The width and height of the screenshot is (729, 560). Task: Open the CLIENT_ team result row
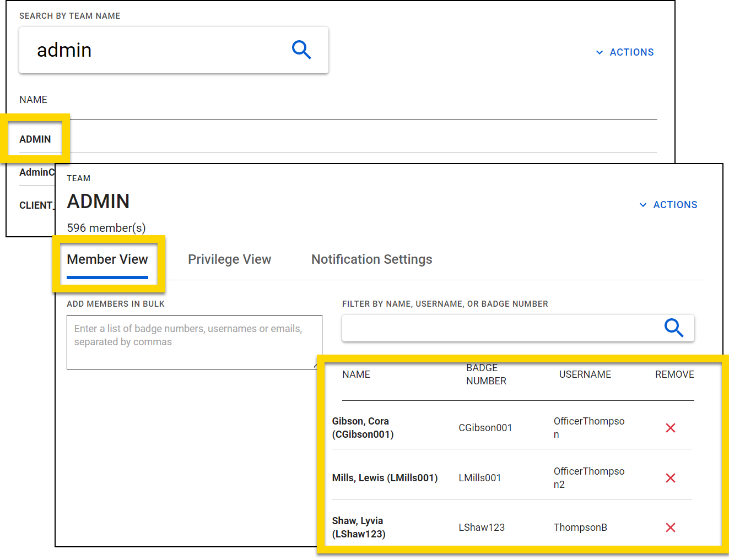36,205
